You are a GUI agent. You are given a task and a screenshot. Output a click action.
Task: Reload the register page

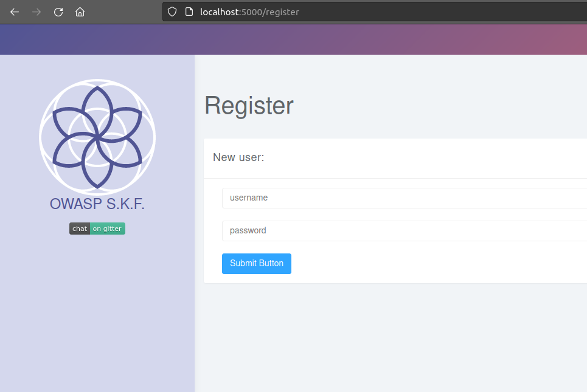click(58, 12)
